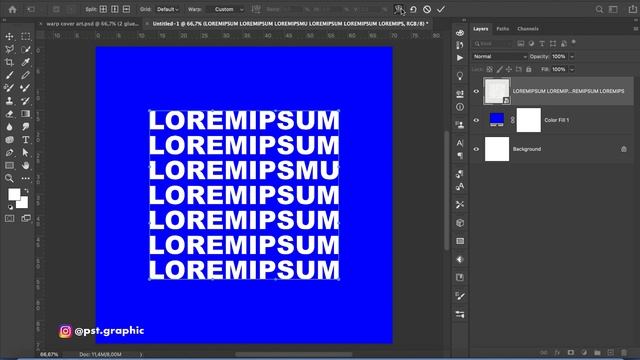The image size is (640, 360).
Task: Select the Quick Selection tool
Action: point(25,49)
